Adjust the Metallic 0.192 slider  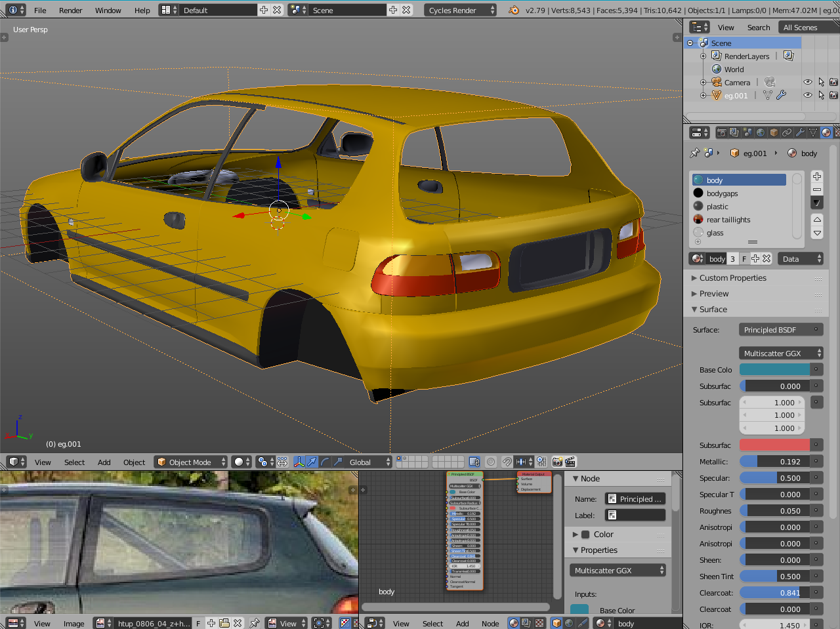coord(774,461)
